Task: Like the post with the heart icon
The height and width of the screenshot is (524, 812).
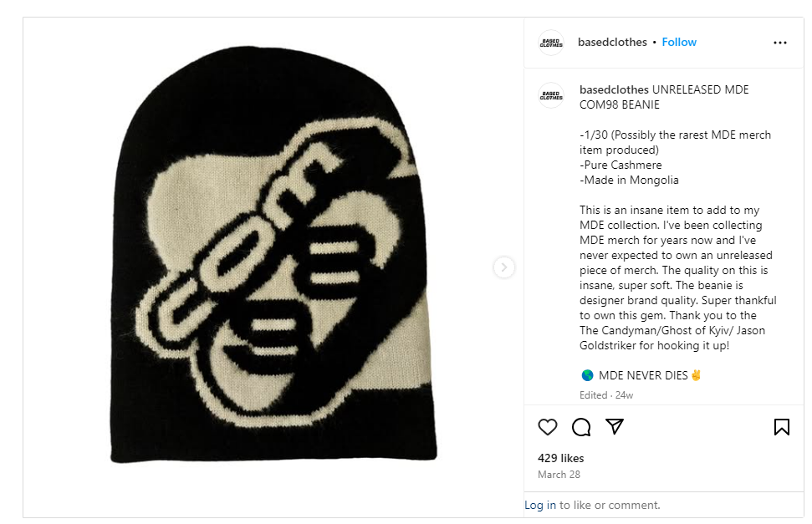Action: tap(548, 427)
